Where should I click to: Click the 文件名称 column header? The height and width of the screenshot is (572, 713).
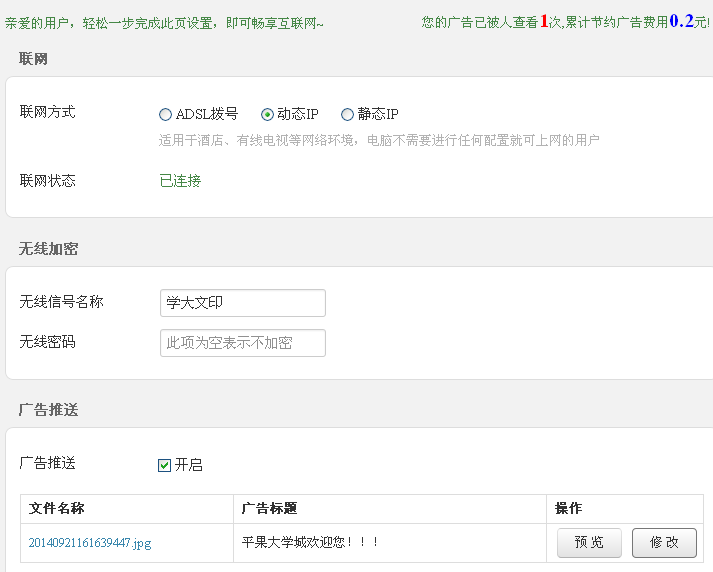pyautogui.click(x=56, y=508)
